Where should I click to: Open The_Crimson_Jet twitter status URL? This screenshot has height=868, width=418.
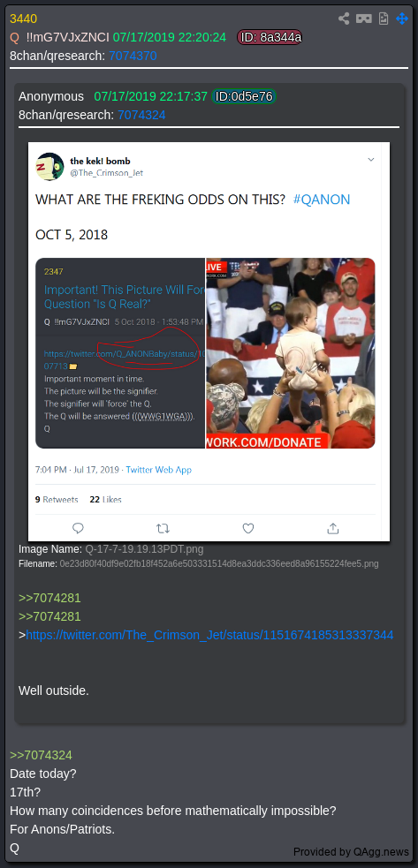click(x=209, y=635)
